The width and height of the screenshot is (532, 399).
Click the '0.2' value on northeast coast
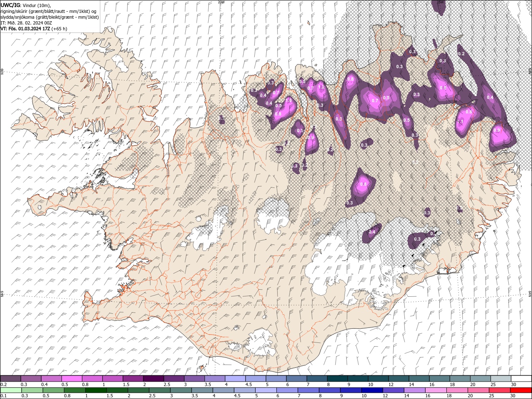coord(461,54)
